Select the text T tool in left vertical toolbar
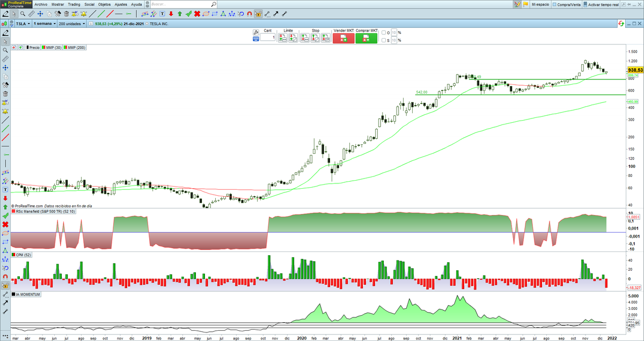The width and height of the screenshot is (644, 341). [5, 189]
